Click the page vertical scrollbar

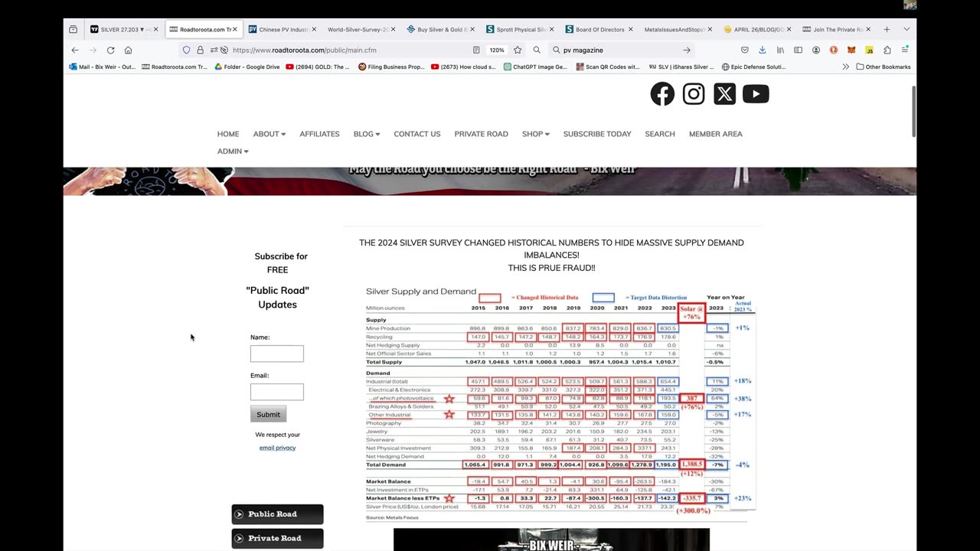click(x=913, y=112)
